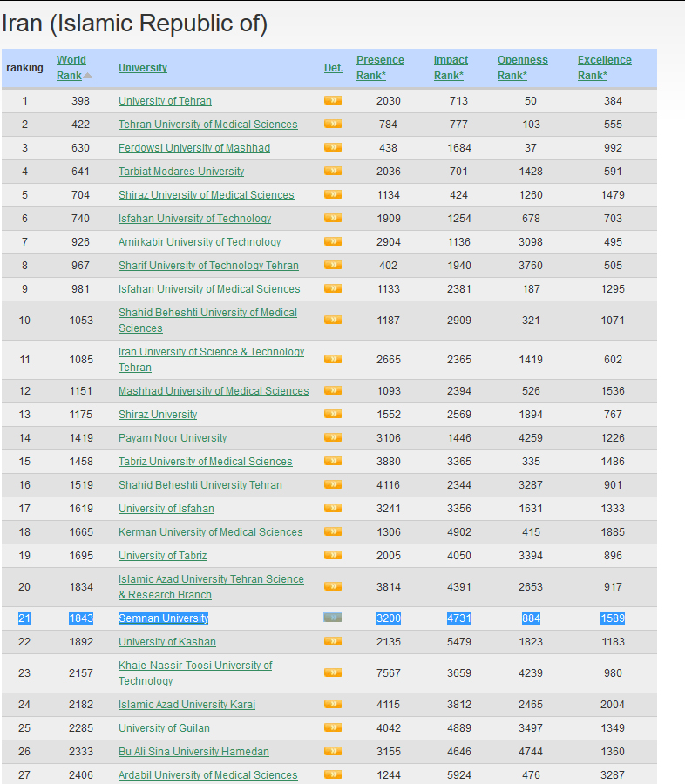Open details icon for Bu Ali Sina University Hamedan

(333, 751)
